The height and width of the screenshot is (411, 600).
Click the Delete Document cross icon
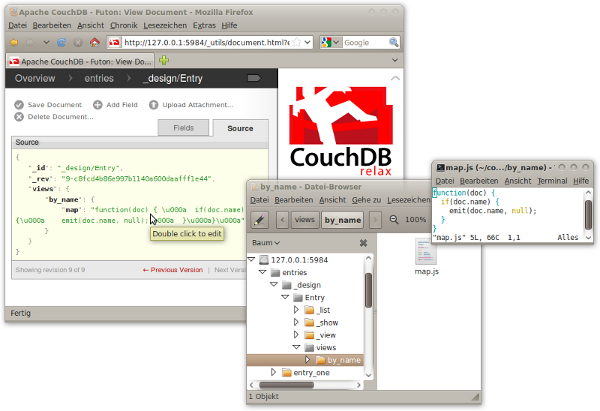tap(19, 117)
